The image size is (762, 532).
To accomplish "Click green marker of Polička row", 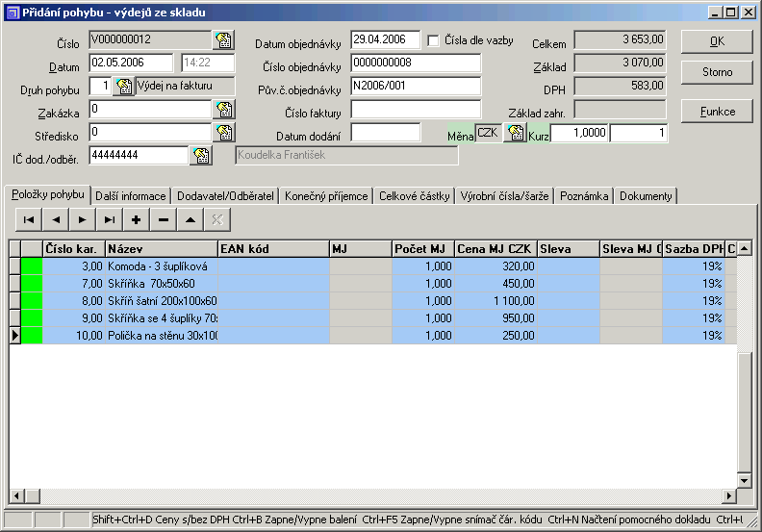I will [x=32, y=335].
